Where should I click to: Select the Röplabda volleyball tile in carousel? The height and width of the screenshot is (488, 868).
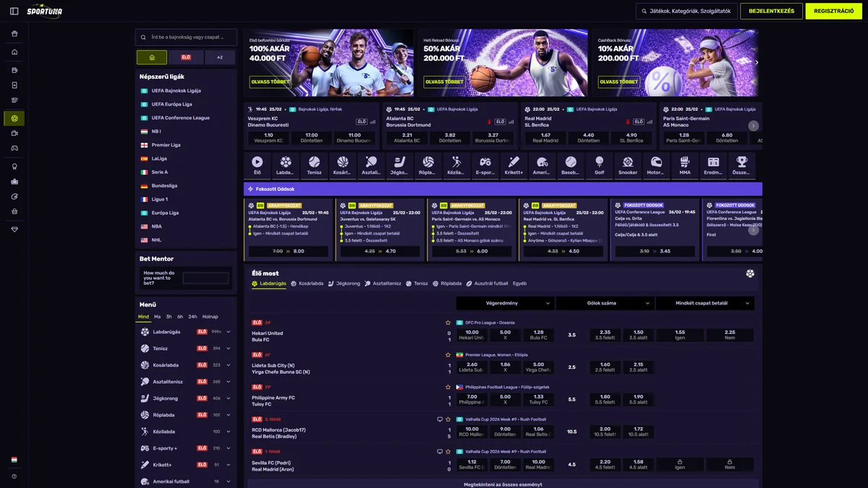(427, 166)
